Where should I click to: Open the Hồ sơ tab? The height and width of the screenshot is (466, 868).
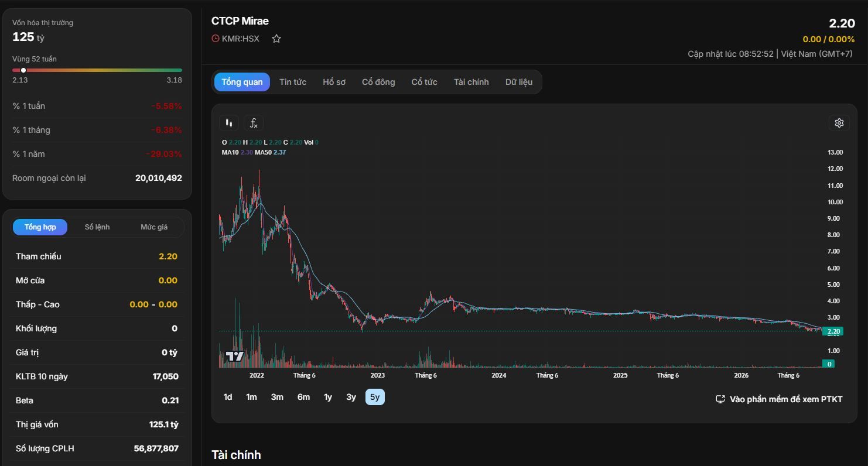click(x=334, y=82)
